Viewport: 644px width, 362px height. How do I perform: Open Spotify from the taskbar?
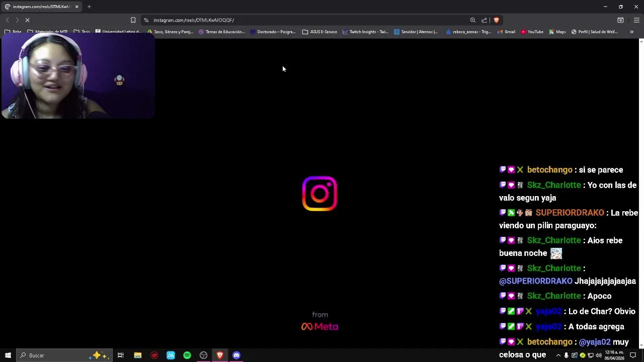point(187,355)
